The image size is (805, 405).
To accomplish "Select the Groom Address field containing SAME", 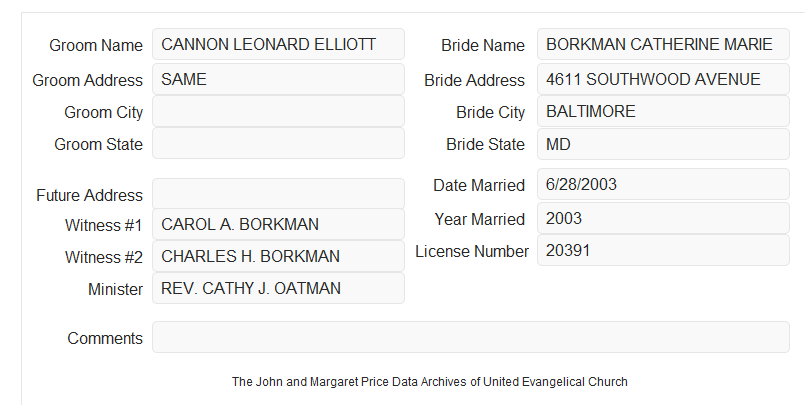I will 278,79.
